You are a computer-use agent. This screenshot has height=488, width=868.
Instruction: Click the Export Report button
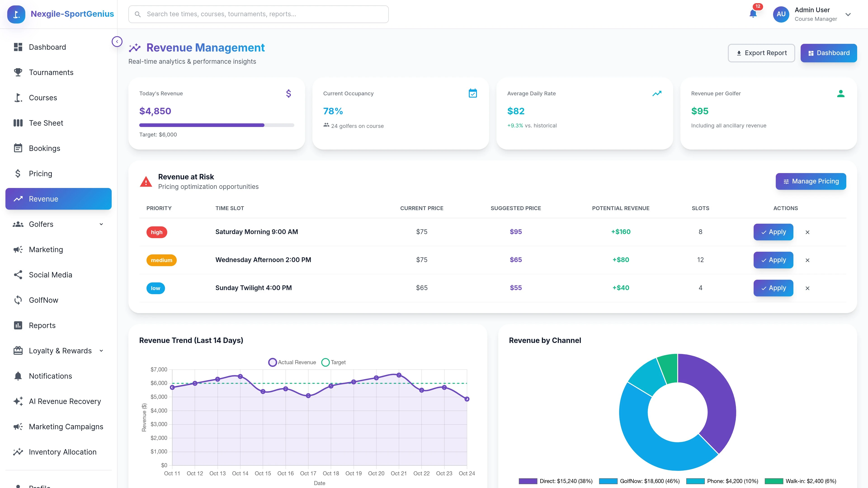pyautogui.click(x=761, y=53)
